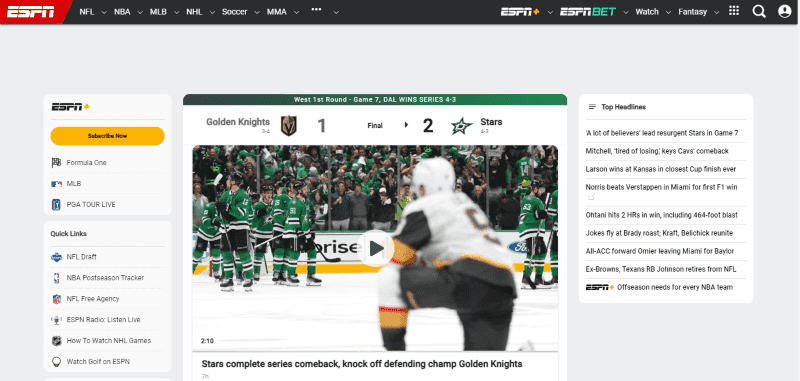Click the golf ball icon for Watch Golf
Viewport: 800px width, 381px height.
pyautogui.click(x=56, y=362)
